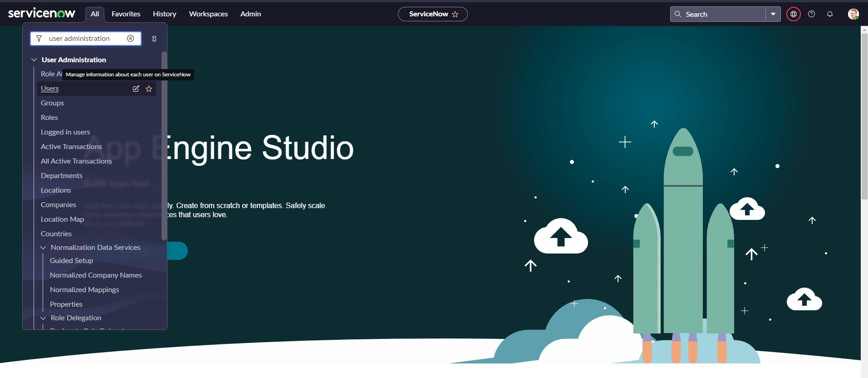Open the help question-mark icon
Screen dimensions: 868x378
[812, 14]
